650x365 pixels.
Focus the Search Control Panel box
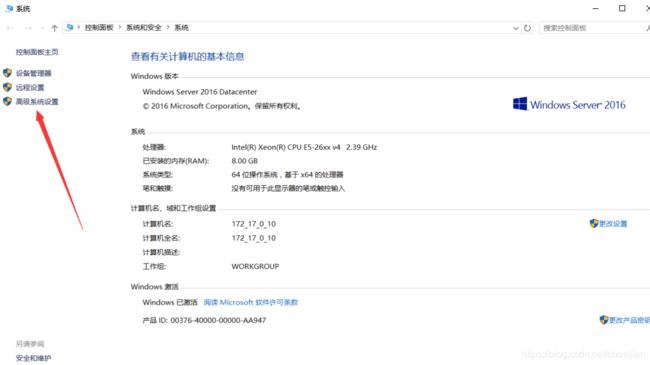[594, 28]
